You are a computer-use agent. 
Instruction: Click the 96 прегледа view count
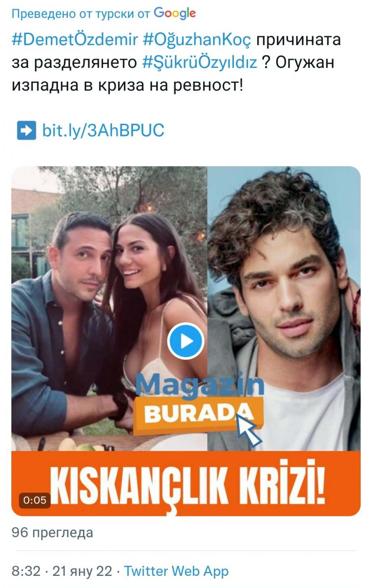click(53, 532)
